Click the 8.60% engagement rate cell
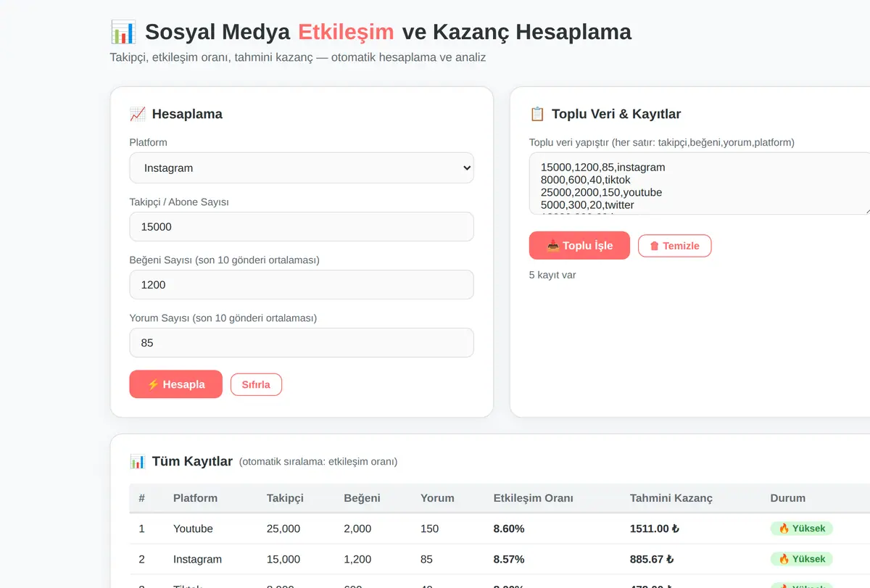Screen dimensions: 870x588 (x=509, y=529)
